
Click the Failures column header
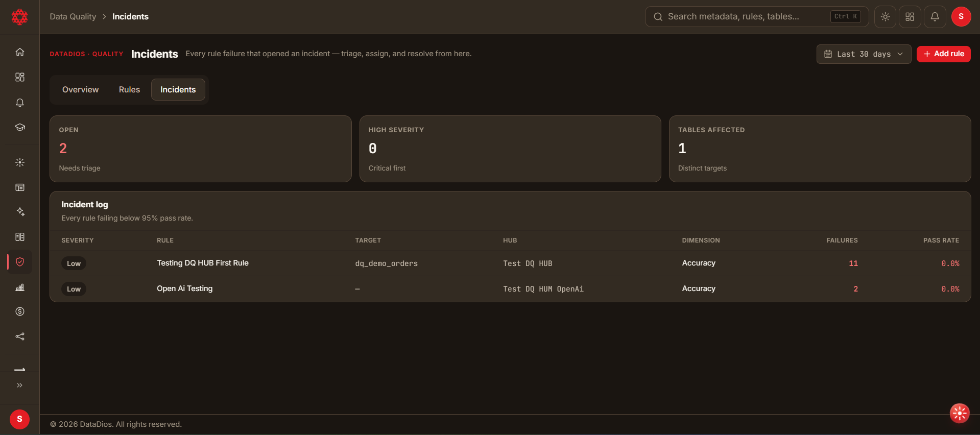pyautogui.click(x=842, y=240)
